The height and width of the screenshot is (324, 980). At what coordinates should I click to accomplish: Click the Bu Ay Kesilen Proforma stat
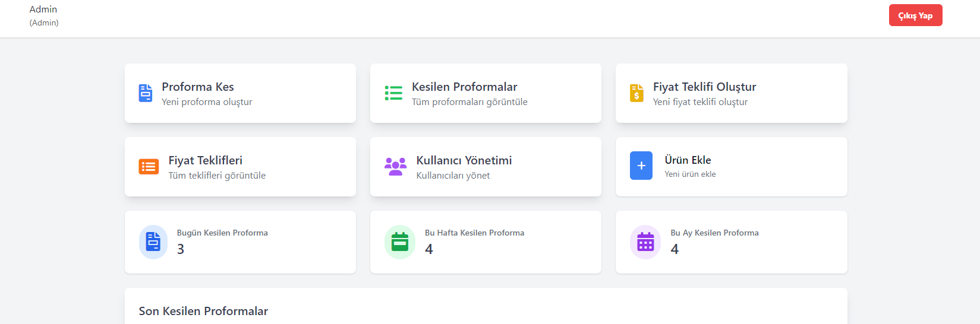732,242
